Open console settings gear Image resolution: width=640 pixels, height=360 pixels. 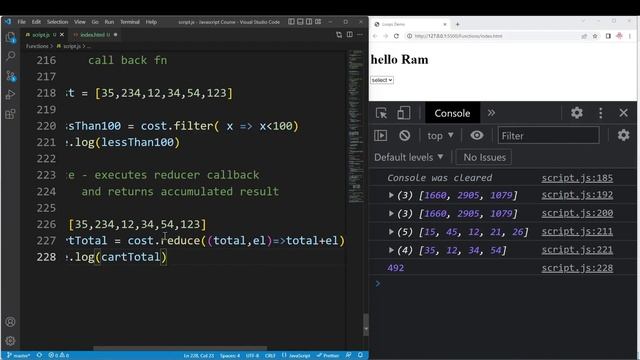623,135
